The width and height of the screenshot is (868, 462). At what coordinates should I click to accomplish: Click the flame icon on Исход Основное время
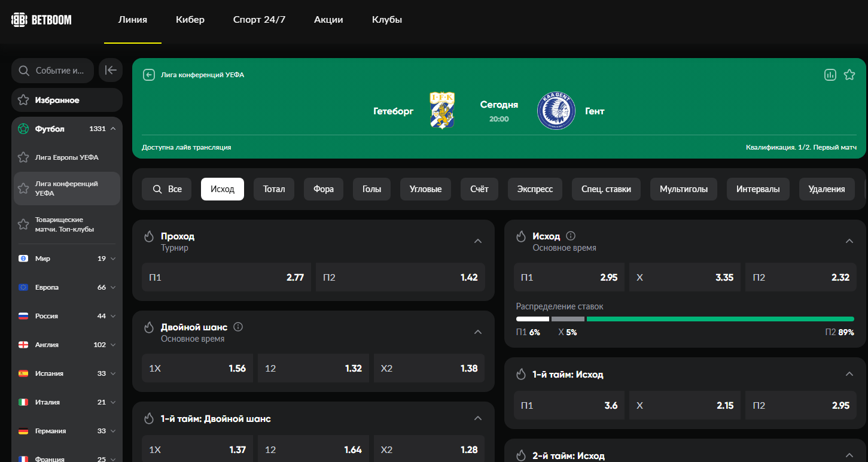pos(521,236)
